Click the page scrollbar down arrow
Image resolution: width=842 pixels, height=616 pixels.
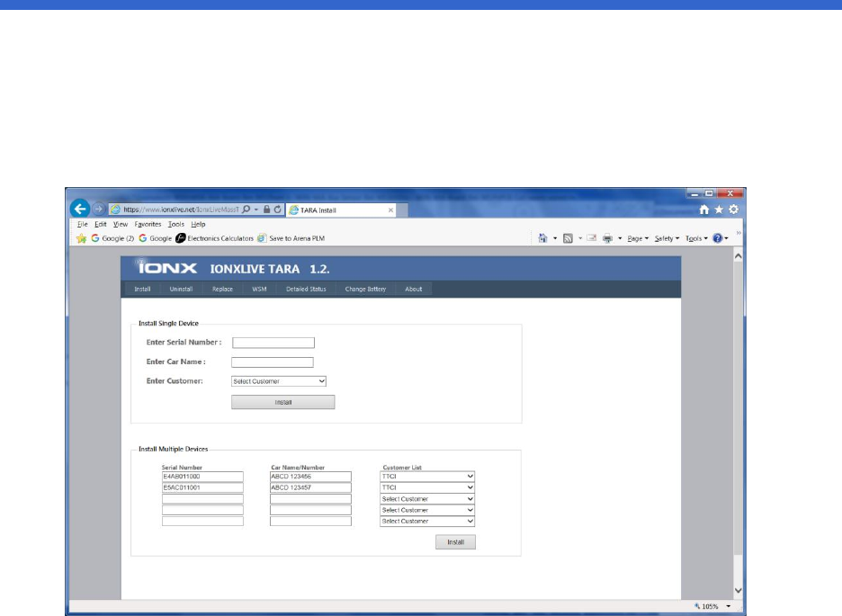tap(738, 590)
